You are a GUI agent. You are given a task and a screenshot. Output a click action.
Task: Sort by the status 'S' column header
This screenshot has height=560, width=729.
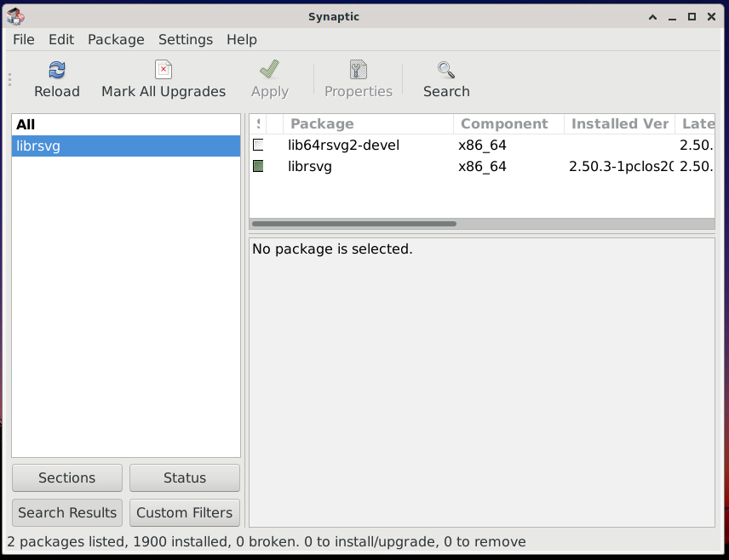pyautogui.click(x=259, y=124)
